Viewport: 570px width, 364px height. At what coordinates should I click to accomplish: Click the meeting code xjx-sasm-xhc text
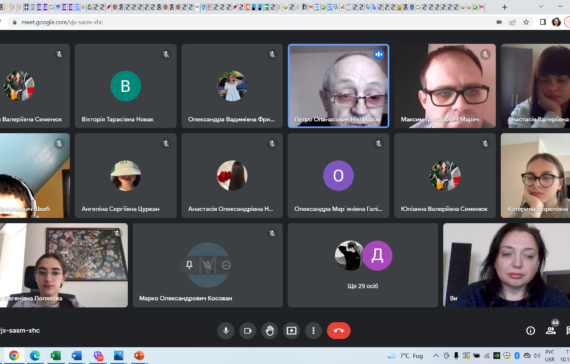pyautogui.click(x=20, y=331)
